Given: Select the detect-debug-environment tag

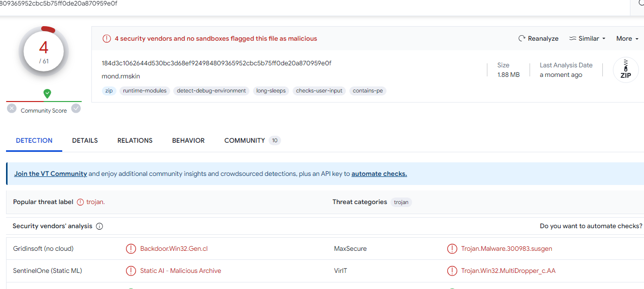Looking at the screenshot, I should point(211,91).
